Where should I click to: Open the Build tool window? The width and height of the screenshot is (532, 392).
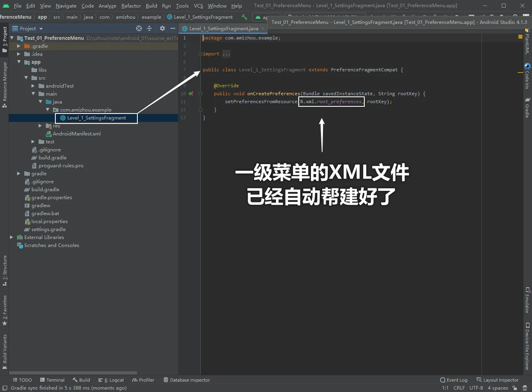[x=81, y=380]
